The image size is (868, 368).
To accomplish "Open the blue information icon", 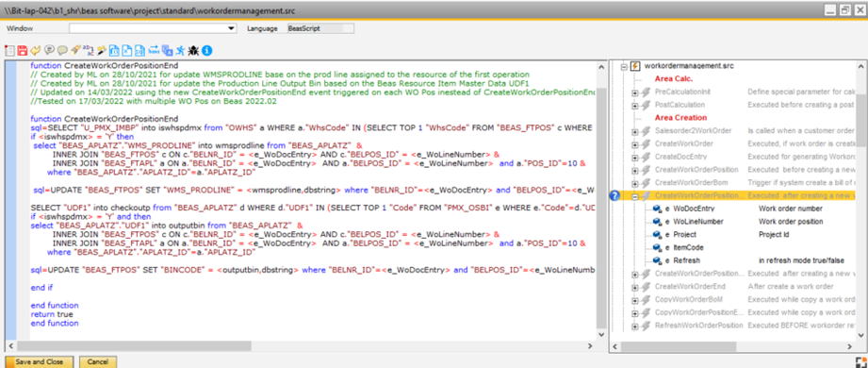I will coord(207,51).
